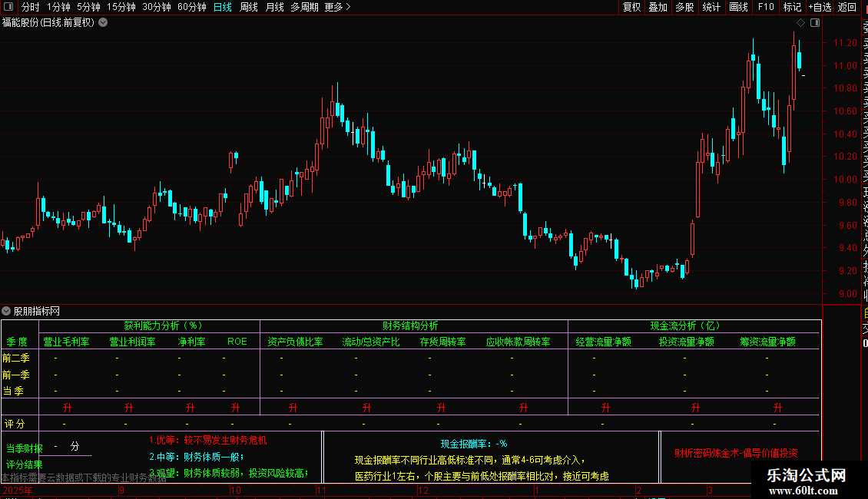
Task: Switch to 日线 daily chart
Action: [223, 7]
